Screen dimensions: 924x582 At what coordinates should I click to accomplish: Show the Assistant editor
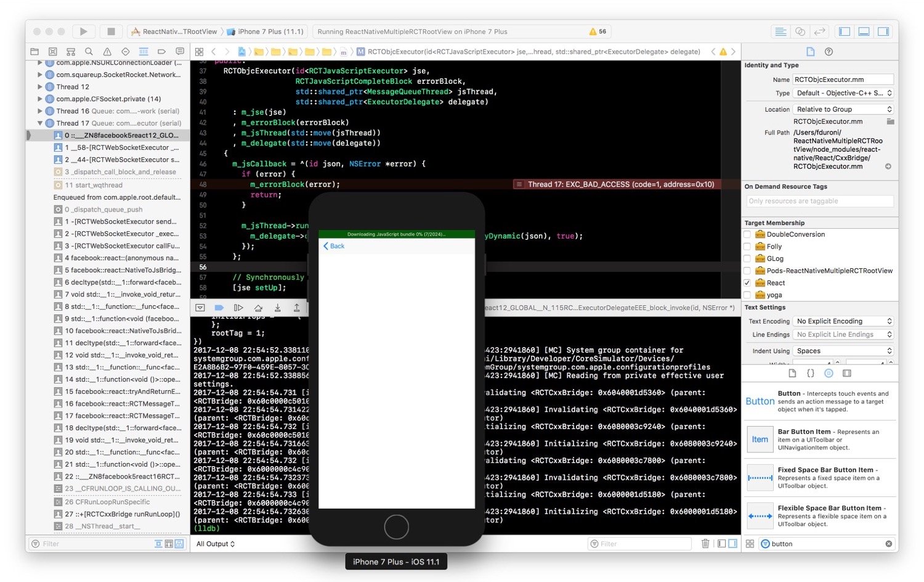800,31
